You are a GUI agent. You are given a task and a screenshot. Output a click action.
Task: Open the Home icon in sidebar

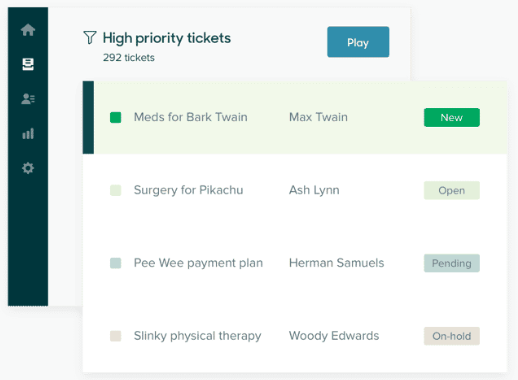coord(28,30)
